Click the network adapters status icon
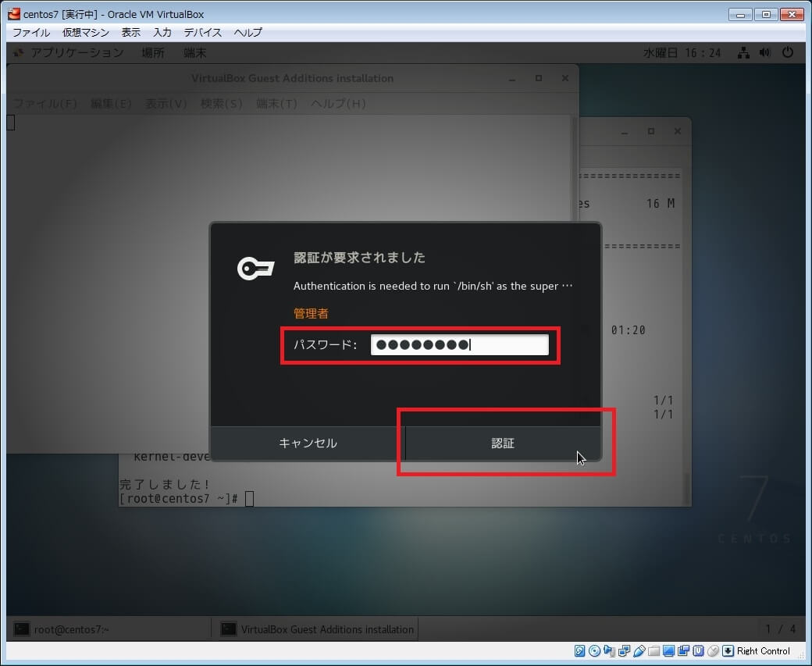This screenshot has width=812, height=666. [625, 651]
